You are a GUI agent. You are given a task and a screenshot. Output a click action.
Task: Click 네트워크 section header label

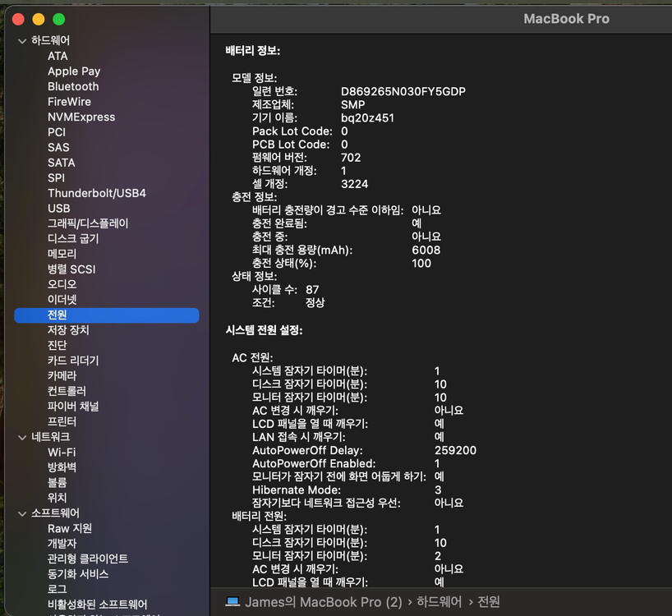click(x=51, y=437)
